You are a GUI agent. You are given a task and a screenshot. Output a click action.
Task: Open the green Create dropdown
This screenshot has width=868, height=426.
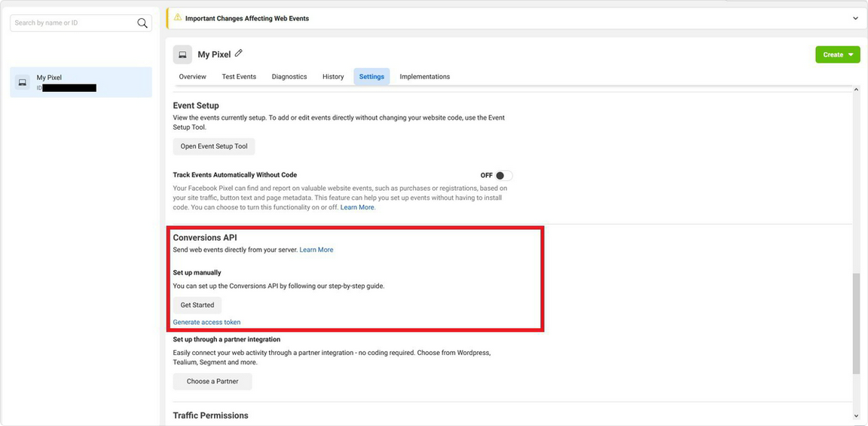coord(838,54)
